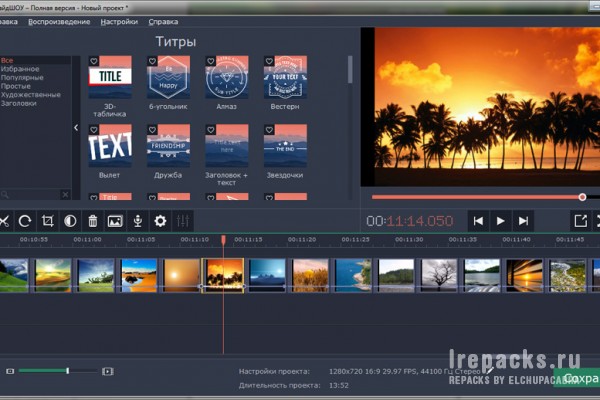Delete clip with trash can icon
Viewport: 600px width, 400px height.
click(x=93, y=221)
